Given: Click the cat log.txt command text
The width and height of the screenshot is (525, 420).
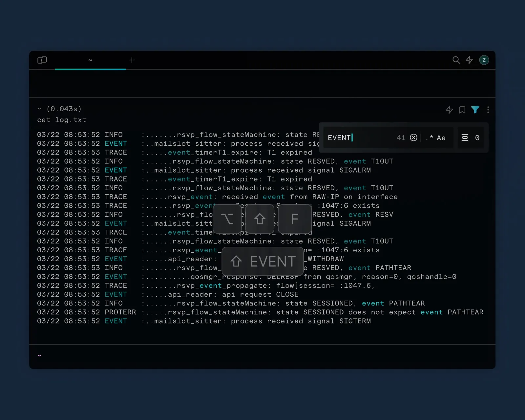Looking at the screenshot, I should click(62, 120).
